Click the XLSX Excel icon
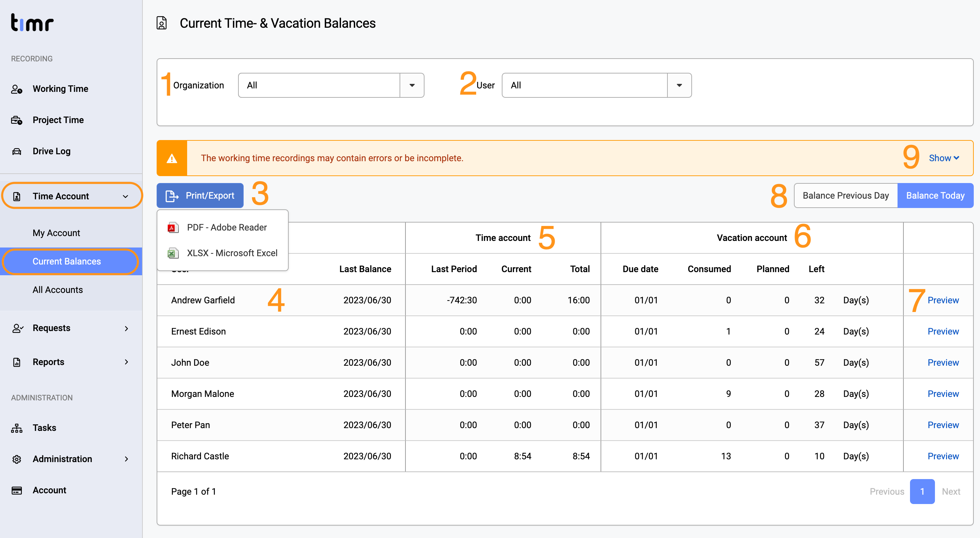Image resolution: width=980 pixels, height=538 pixels. coord(173,253)
